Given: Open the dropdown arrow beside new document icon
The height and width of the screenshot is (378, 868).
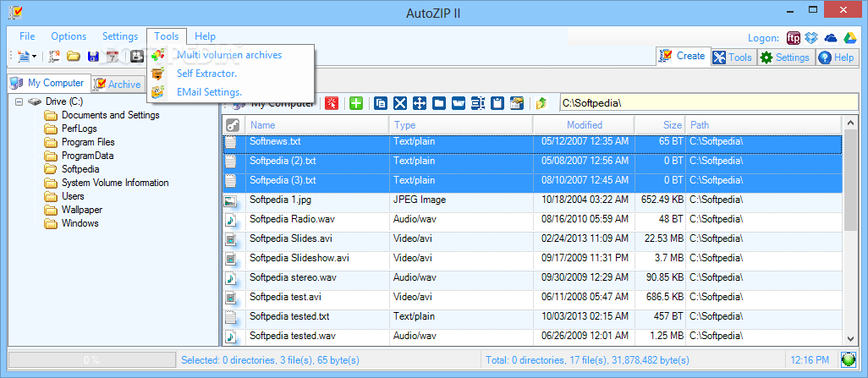Looking at the screenshot, I should pos(35,57).
